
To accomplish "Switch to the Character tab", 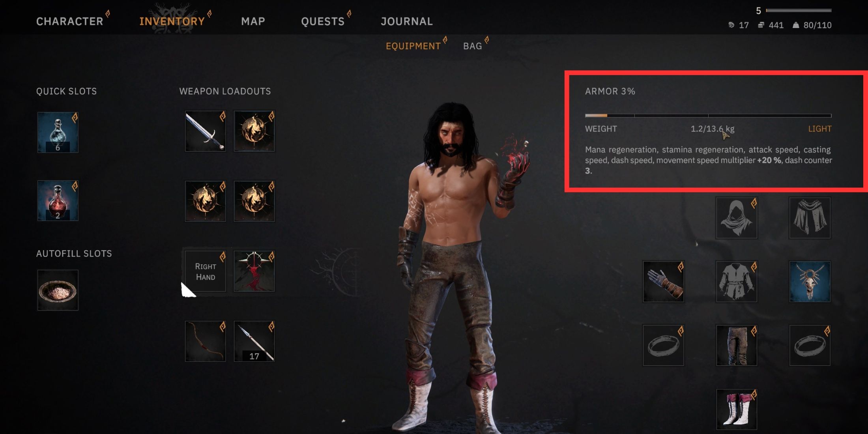I will click(x=70, y=21).
